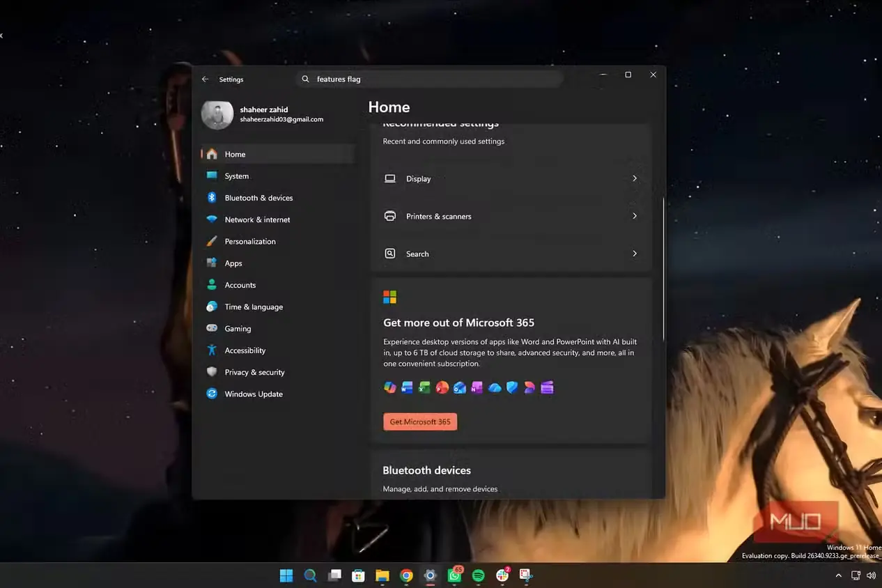The image size is (882, 588).
Task: Open the Printers & scanners chevron
Action: (635, 216)
